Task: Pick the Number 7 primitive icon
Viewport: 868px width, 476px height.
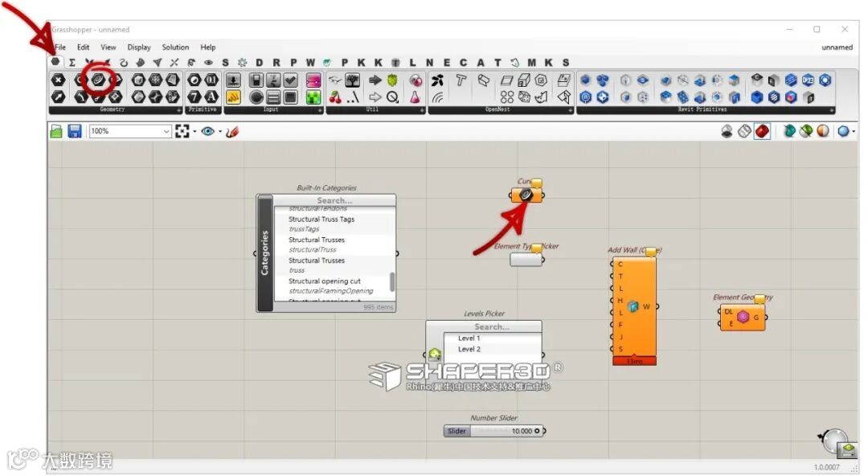Action: click(194, 97)
